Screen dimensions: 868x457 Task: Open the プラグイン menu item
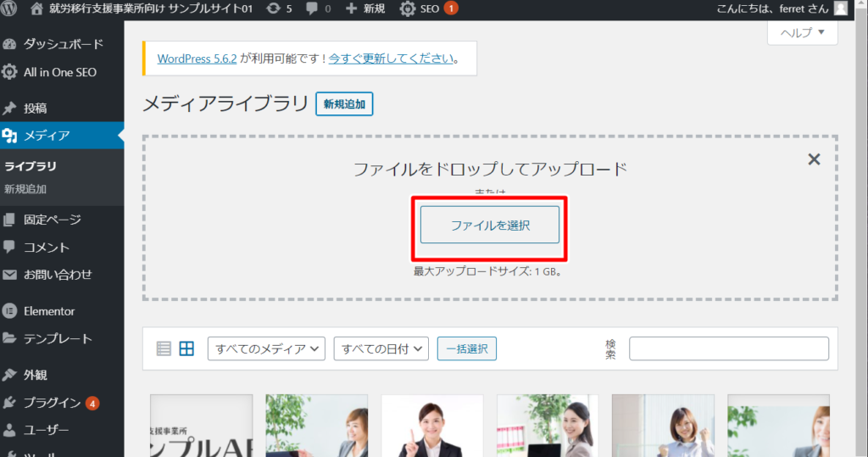coord(53,402)
